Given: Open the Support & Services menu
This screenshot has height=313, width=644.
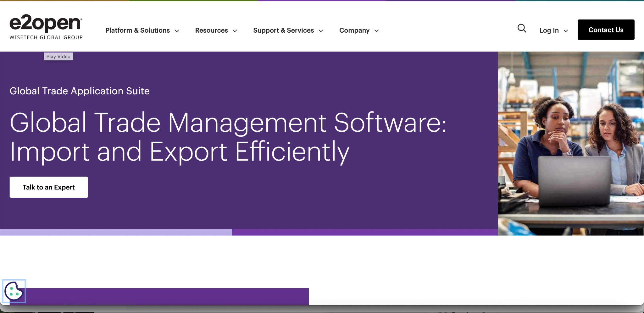Looking at the screenshot, I should 284,30.
